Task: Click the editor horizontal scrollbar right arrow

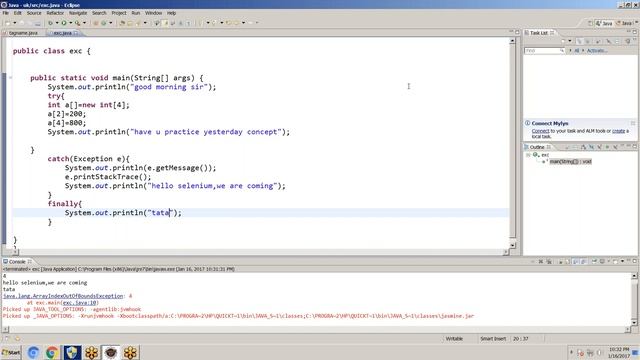Action: click(x=506, y=252)
